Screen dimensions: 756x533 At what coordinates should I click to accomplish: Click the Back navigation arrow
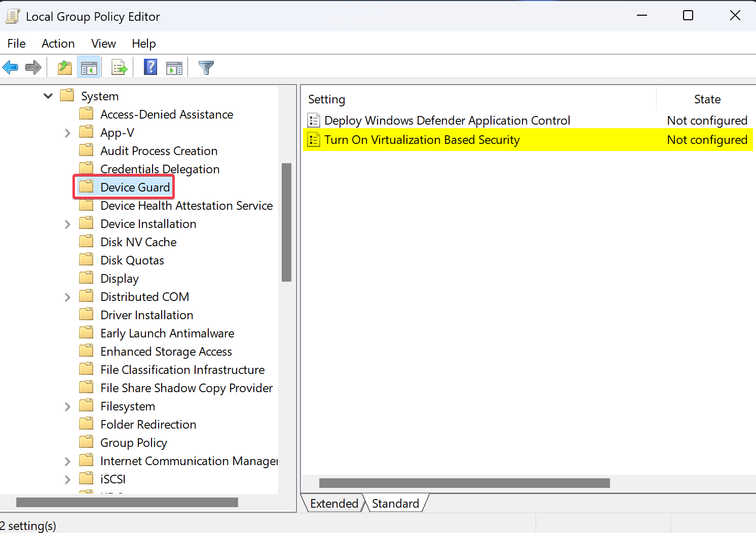(11, 66)
